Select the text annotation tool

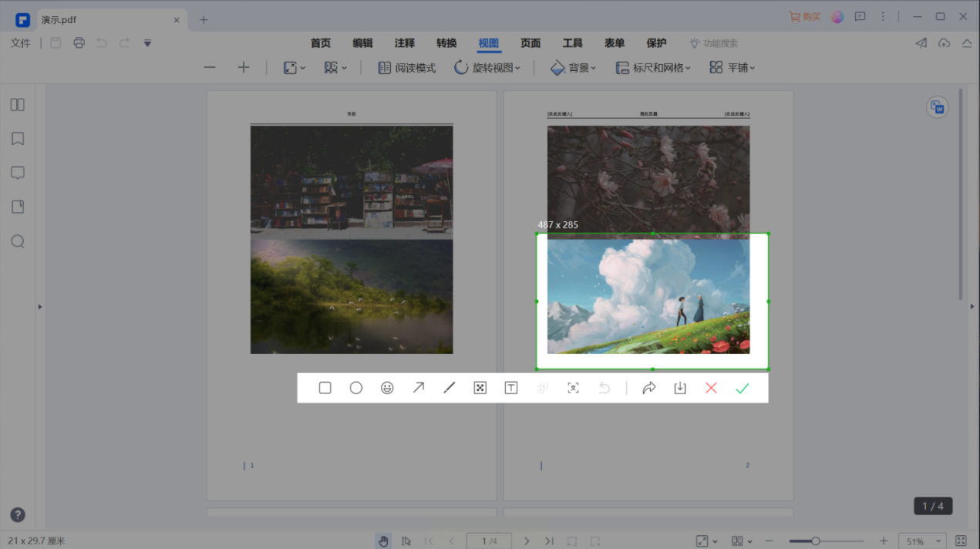click(510, 388)
